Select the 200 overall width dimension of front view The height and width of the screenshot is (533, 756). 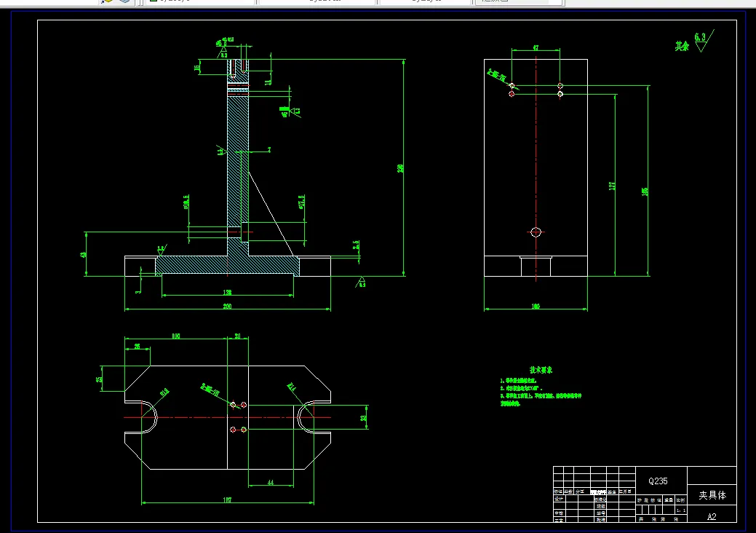pos(227,306)
